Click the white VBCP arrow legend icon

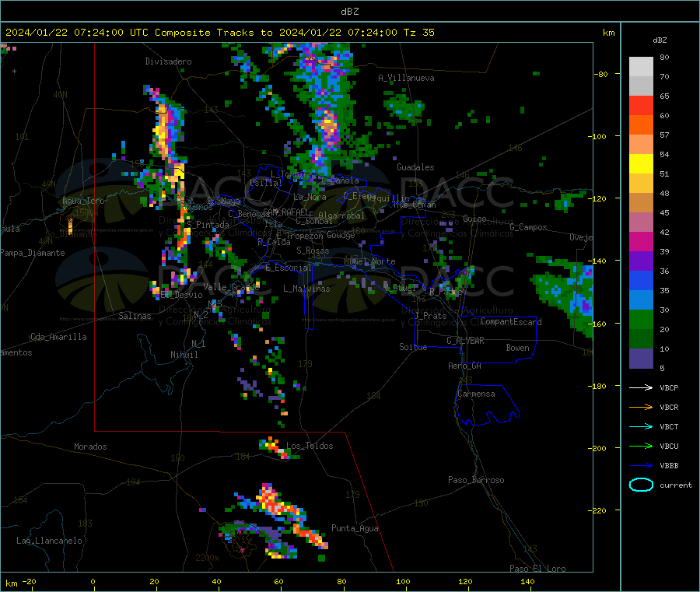click(x=641, y=387)
